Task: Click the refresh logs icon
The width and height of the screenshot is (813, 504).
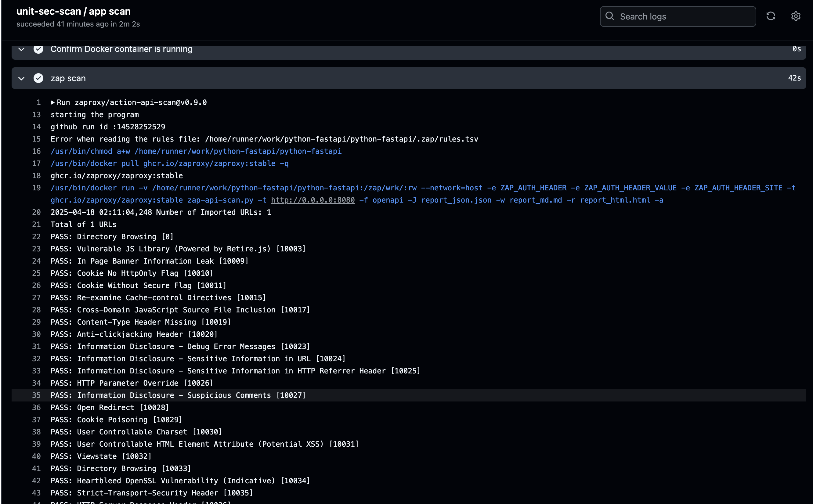Action: click(x=771, y=16)
